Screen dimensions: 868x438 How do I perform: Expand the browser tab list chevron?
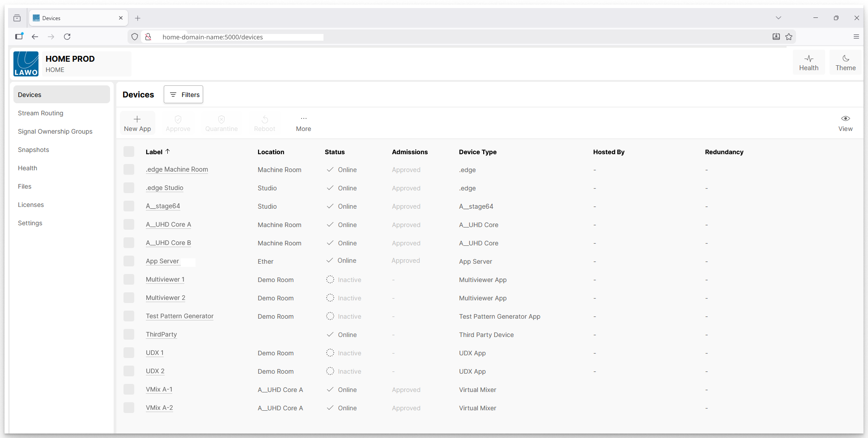[778, 18]
